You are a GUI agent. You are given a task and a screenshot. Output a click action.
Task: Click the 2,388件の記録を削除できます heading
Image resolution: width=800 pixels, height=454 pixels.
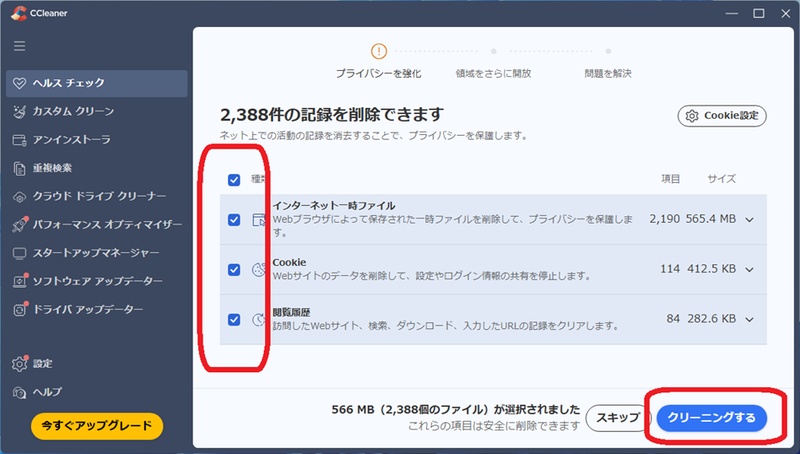coord(332,115)
